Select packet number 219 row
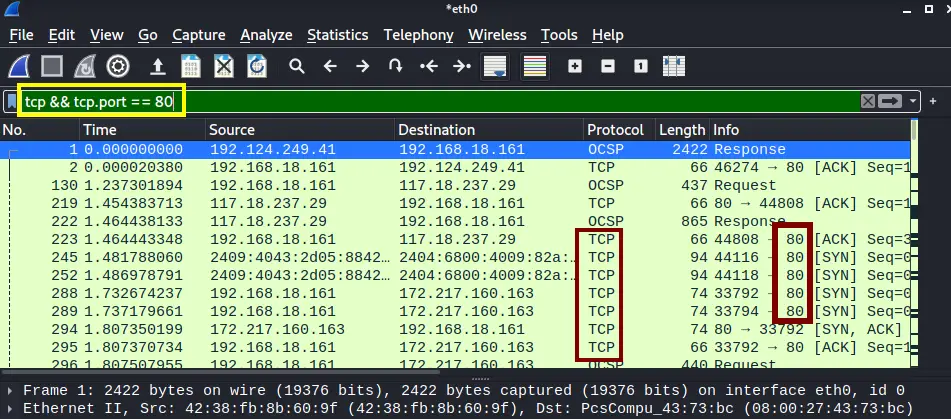 pyautogui.click(x=455, y=203)
